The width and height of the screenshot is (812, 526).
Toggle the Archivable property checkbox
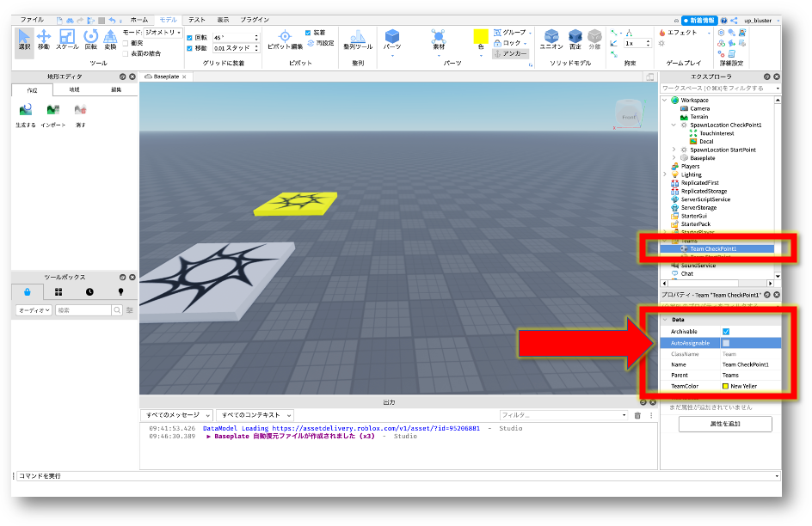click(726, 332)
